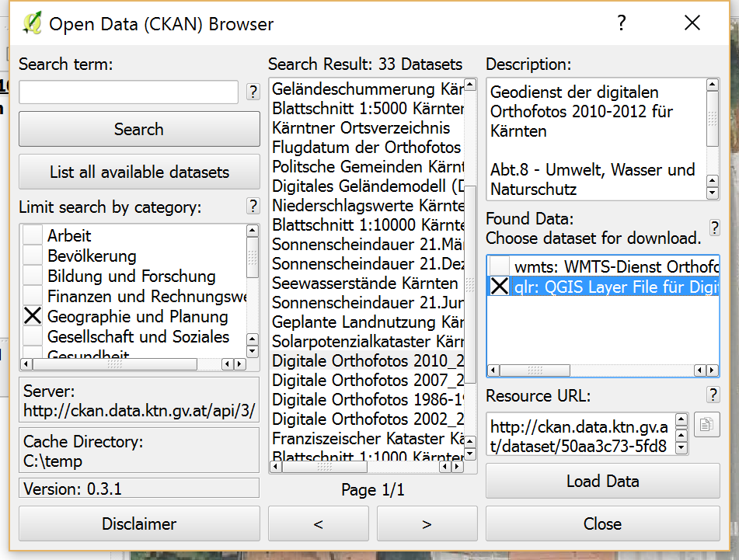Image resolution: width=739 pixels, height=560 pixels.
Task: Uncheck the qlr QGIS Layer File option
Action: point(500,287)
